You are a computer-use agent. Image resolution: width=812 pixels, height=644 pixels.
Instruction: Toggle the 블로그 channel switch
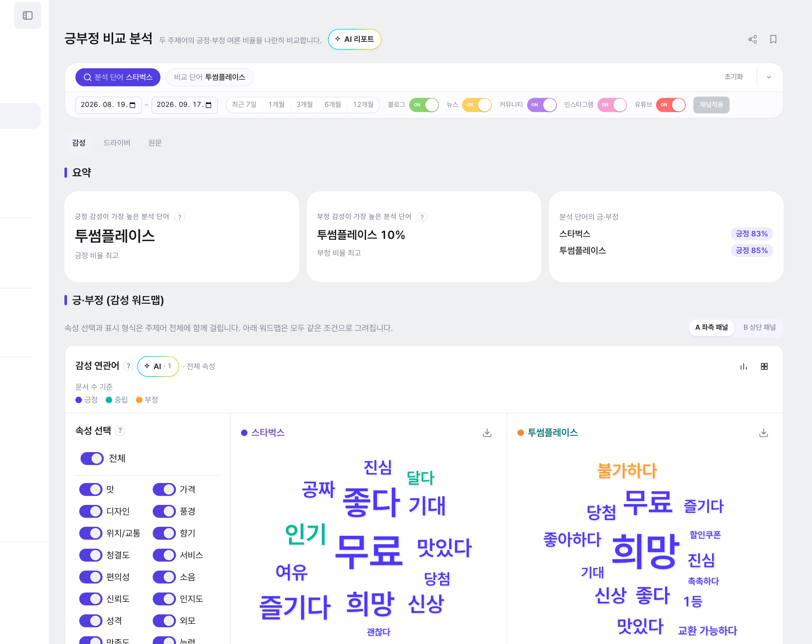(x=424, y=105)
